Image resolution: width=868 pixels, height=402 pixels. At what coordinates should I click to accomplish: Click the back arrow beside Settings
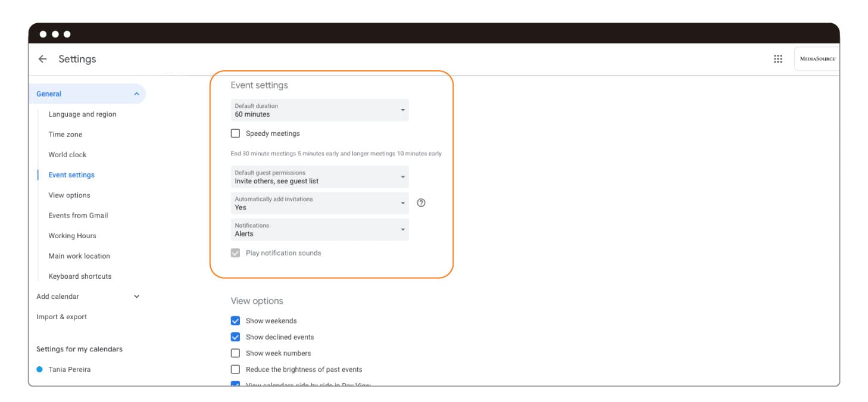coord(42,59)
